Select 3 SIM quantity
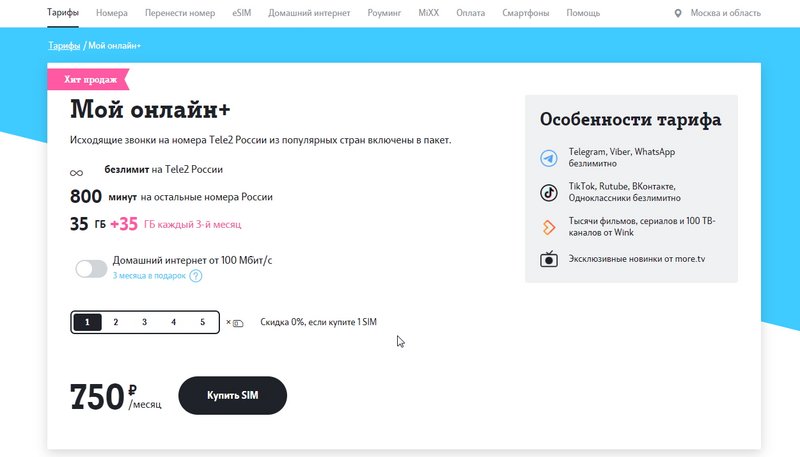800x457 pixels. click(144, 322)
